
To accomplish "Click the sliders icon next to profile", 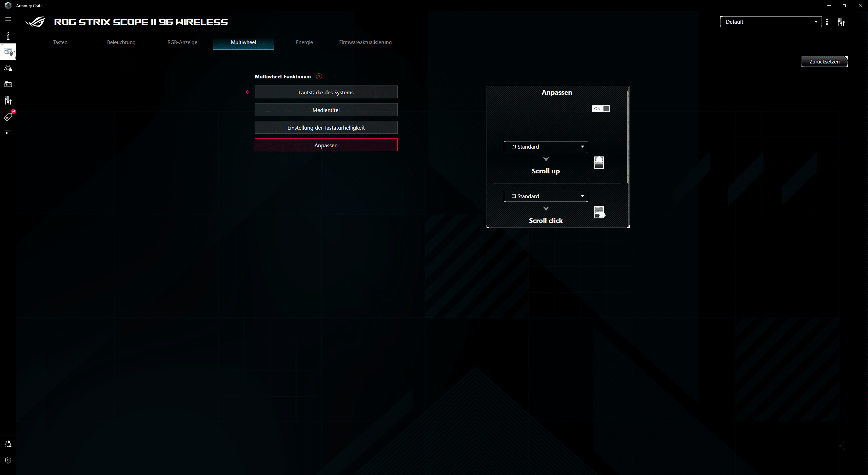I will point(841,22).
